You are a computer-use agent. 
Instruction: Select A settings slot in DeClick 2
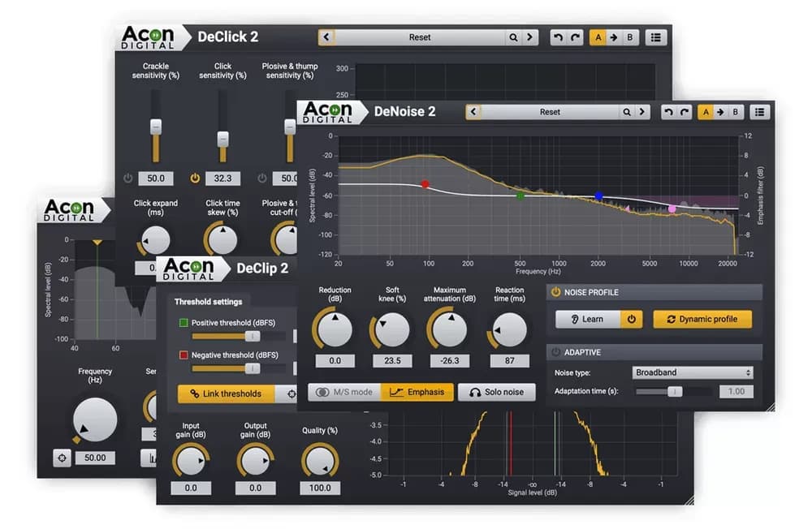click(x=598, y=37)
